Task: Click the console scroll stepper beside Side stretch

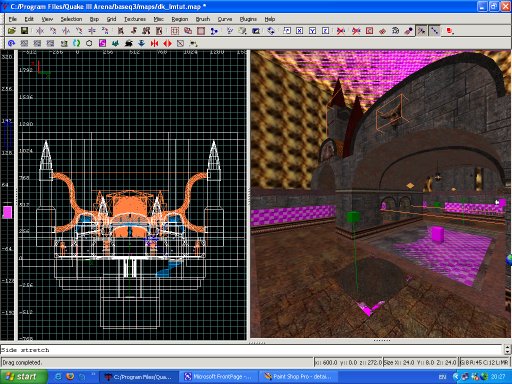Action: [507, 349]
